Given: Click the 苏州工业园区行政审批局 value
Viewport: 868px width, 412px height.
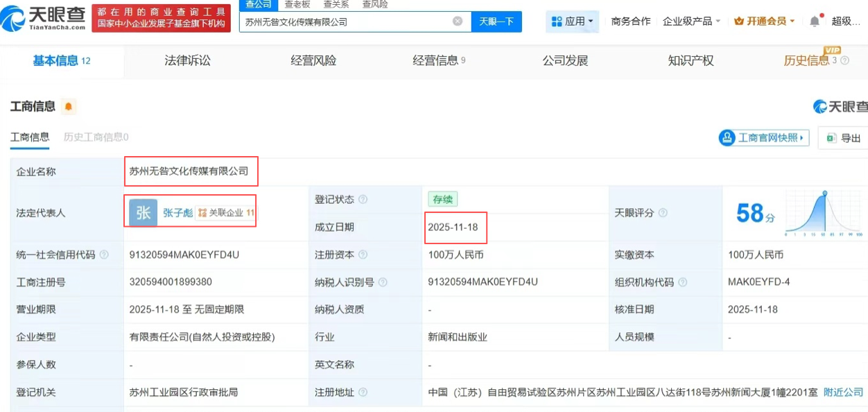Looking at the screenshot, I should pos(183,392).
